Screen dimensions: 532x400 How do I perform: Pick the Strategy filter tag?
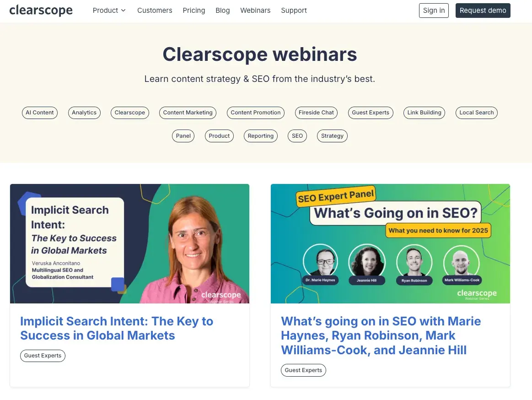point(332,136)
